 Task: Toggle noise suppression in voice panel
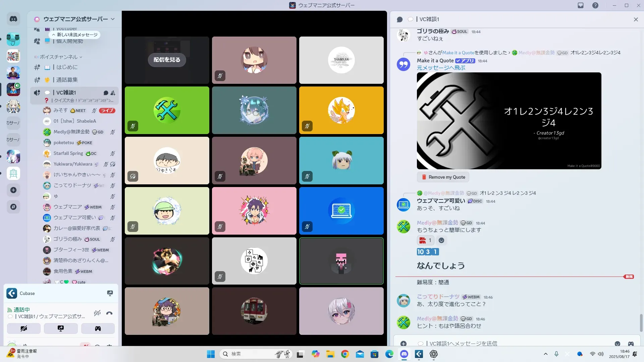[x=97, y=313]
